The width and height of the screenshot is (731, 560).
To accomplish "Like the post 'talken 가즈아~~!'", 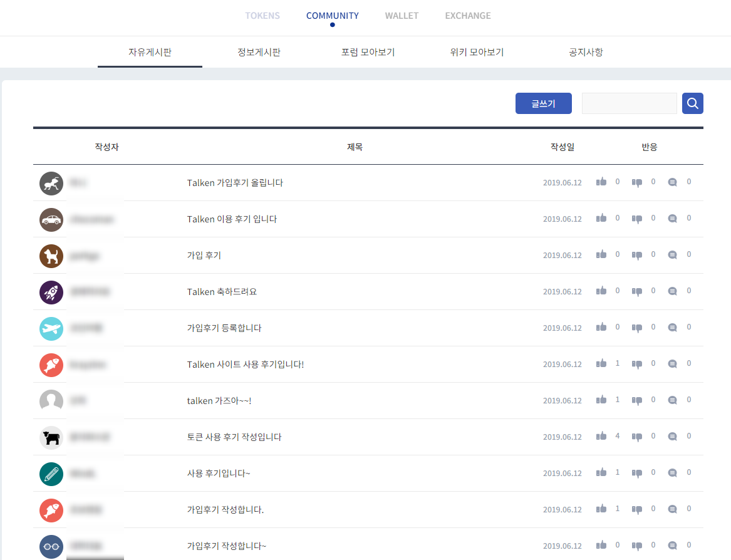I will click(601, 400).
